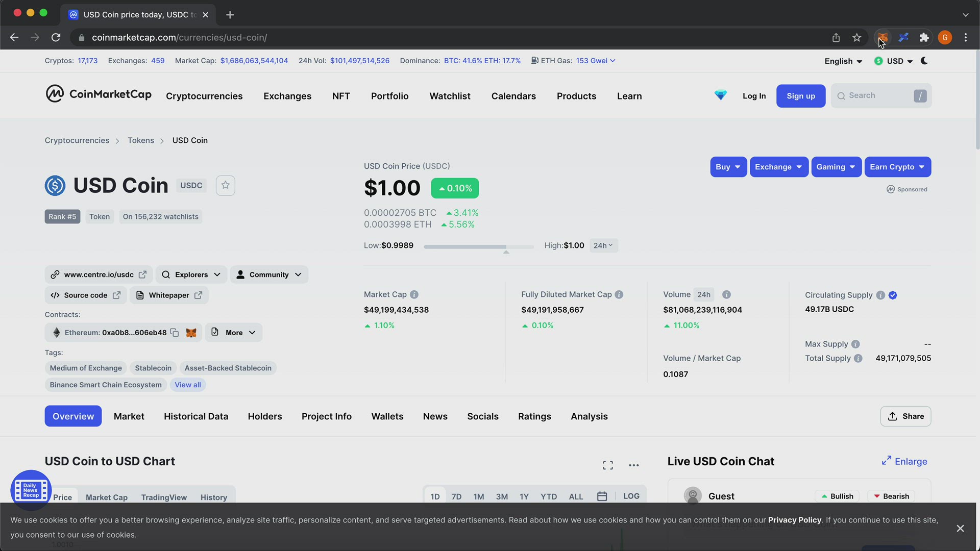Viewport: 980px width, 551px height.
Task: Open Max Supply info icon
Action: click(x=855, y=344)
